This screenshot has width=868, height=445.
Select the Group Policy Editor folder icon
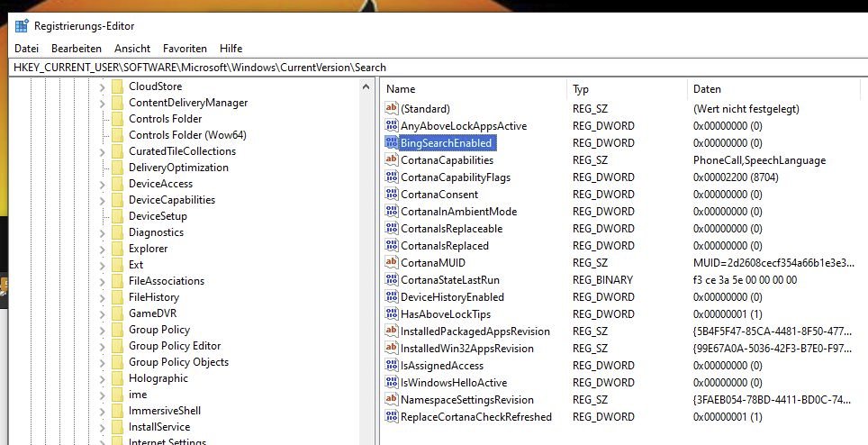coord(117,346)
